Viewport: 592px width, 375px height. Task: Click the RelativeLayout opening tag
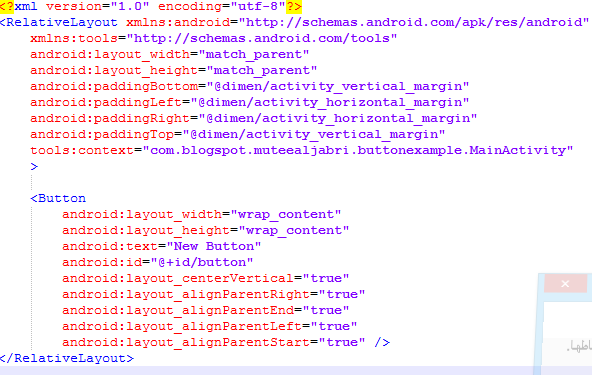pos(294,22)
